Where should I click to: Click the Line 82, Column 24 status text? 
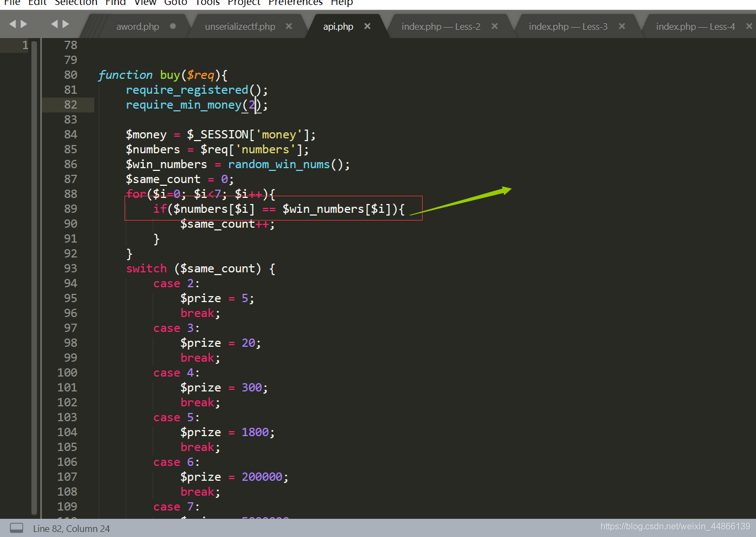tap(71, 529)
